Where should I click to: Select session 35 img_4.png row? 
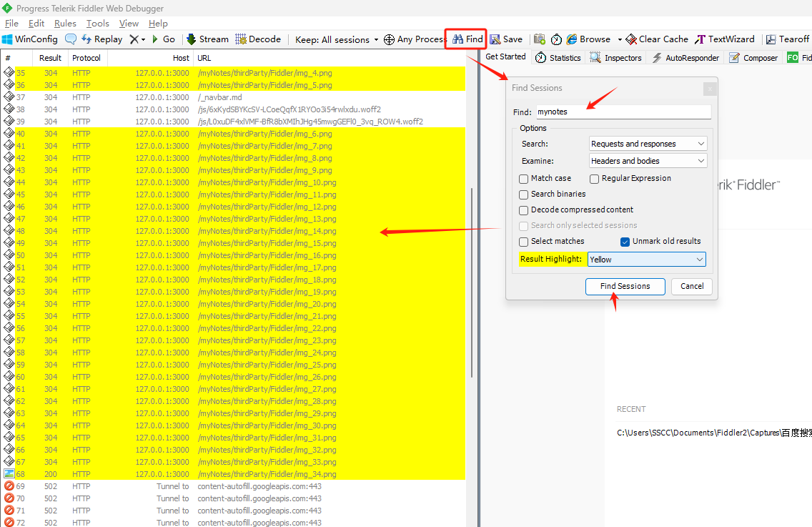(x=233, y=72)
